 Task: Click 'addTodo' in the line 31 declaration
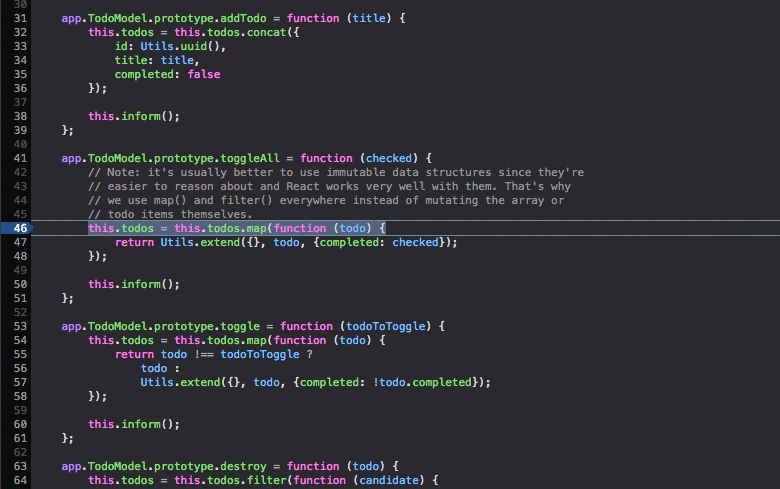[243, 18]
